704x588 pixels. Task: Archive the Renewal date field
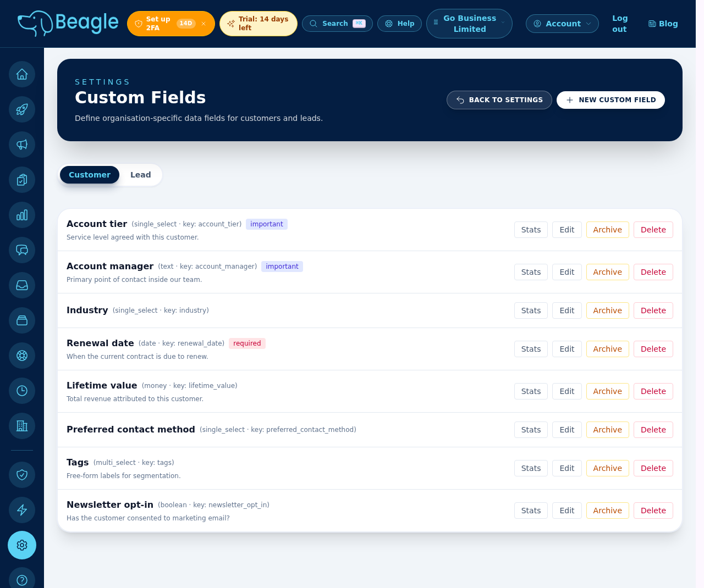point(608,349)
